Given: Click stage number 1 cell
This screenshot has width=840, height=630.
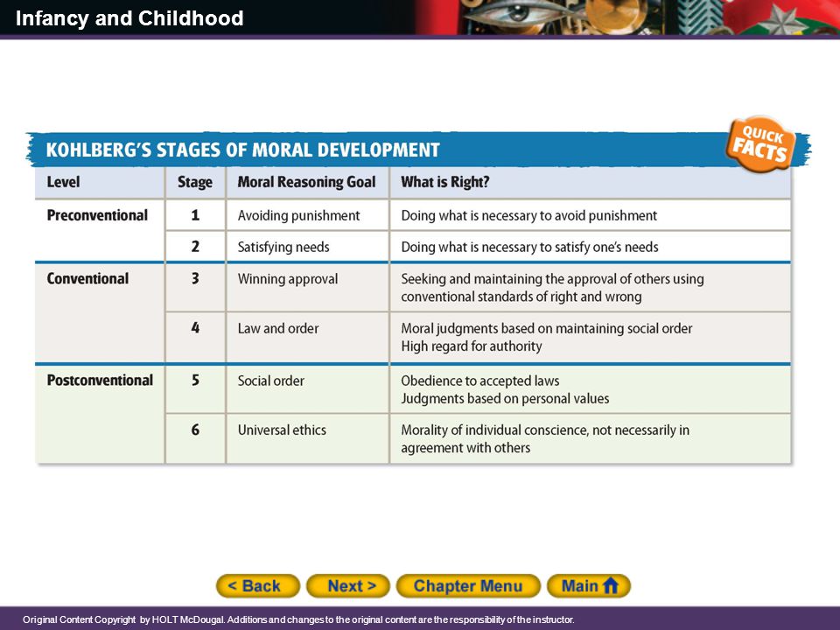Looking at the screenshot, I should click(x=195, y=215).
